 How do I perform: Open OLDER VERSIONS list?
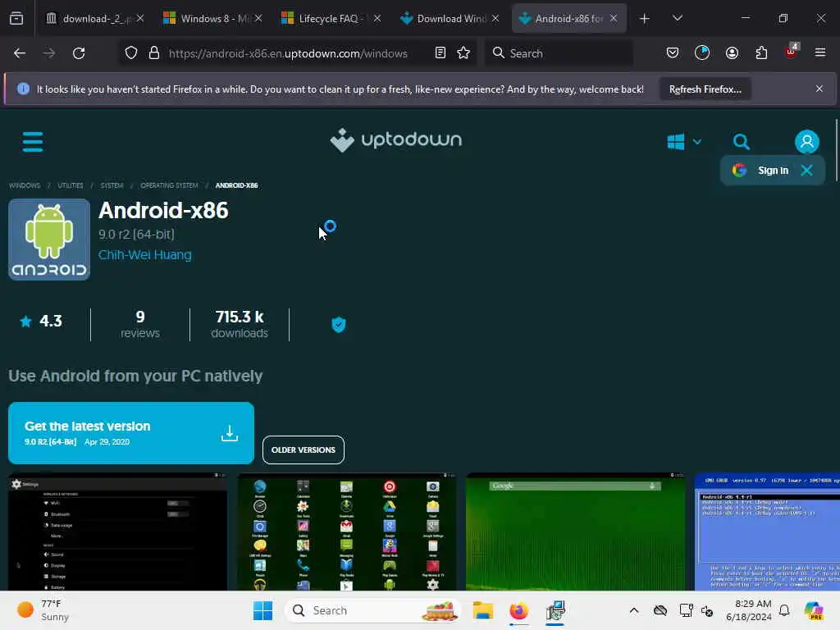(304, 450)
